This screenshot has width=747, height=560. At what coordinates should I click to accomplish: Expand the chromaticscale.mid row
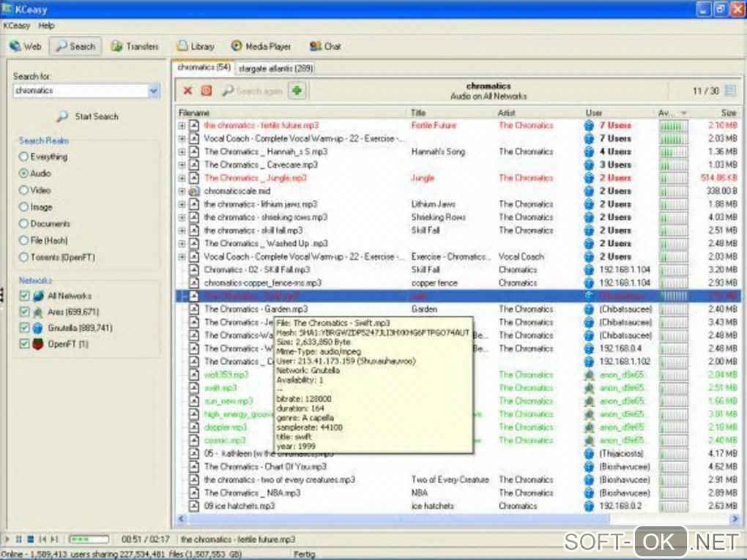pos(182,191)
